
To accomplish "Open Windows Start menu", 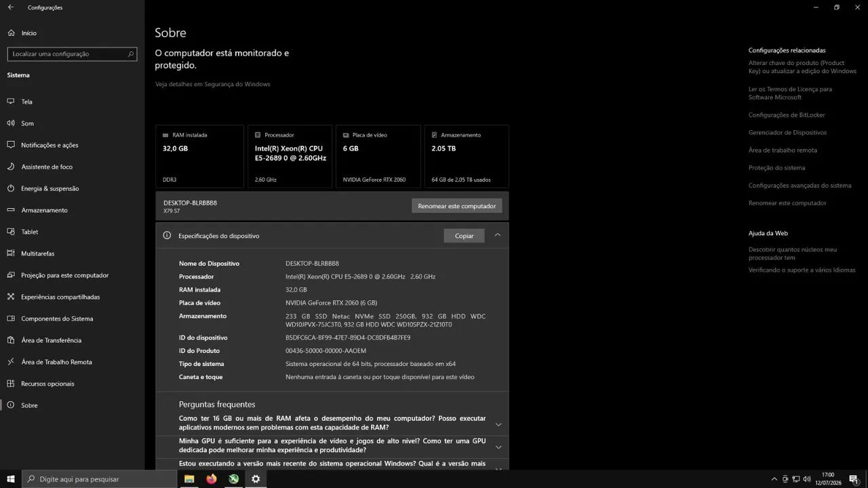I will click(11, 479).
